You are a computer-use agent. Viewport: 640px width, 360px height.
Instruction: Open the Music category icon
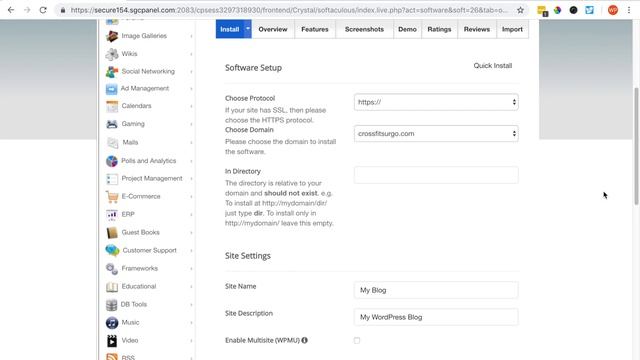click(x=112, y=322)
